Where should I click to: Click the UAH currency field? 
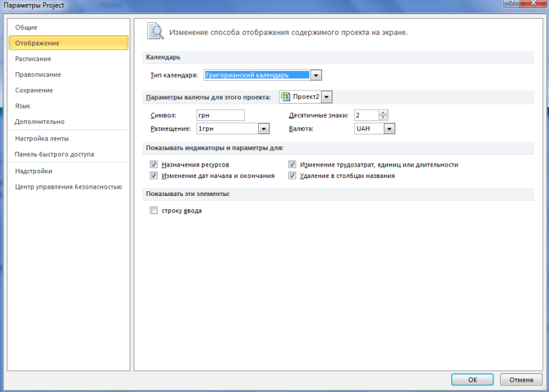[x=369, y=129]
